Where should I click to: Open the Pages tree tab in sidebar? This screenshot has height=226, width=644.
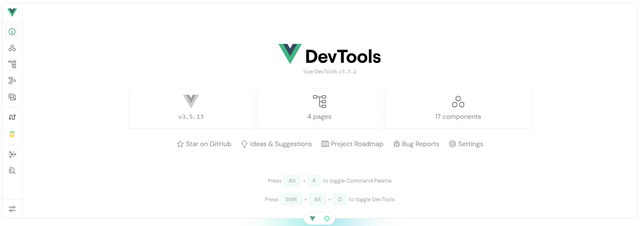pos(12,64)
